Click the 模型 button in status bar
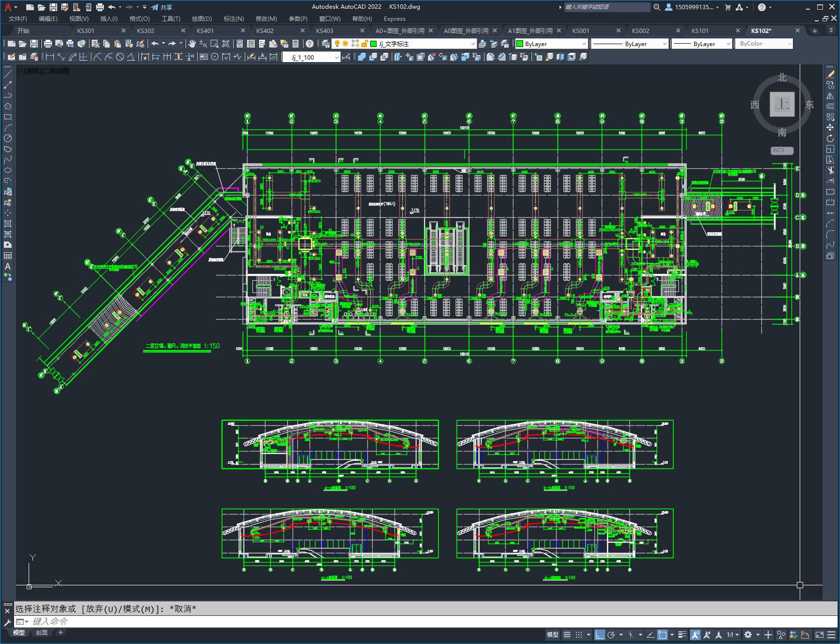This screenshot has height=644, width=840. [x=553, y=634]
